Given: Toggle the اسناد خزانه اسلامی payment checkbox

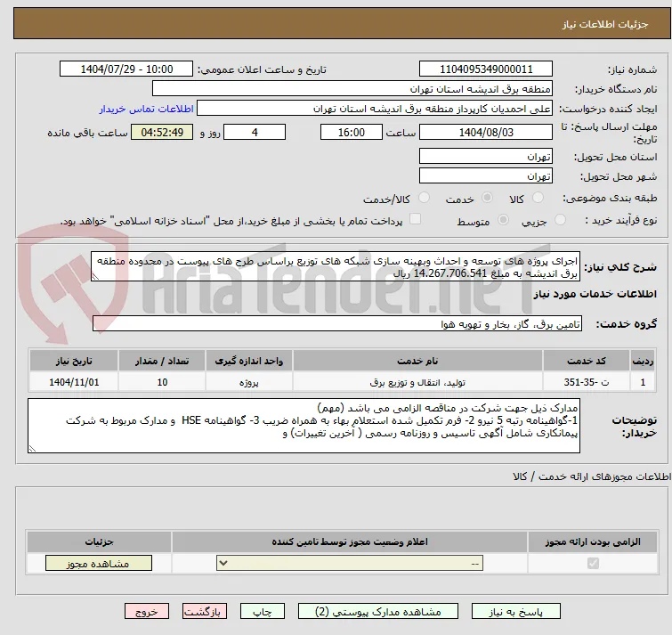Looking at the screenshot, I should tap(415, 219).
